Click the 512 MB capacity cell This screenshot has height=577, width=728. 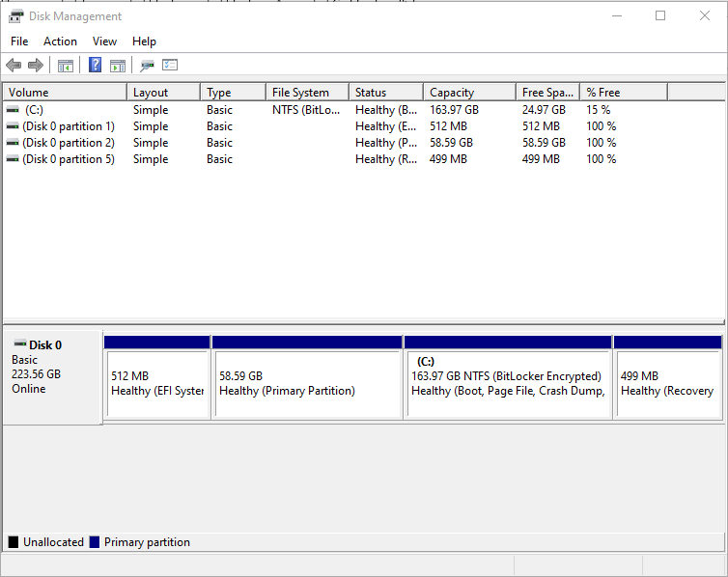[448, 126]
